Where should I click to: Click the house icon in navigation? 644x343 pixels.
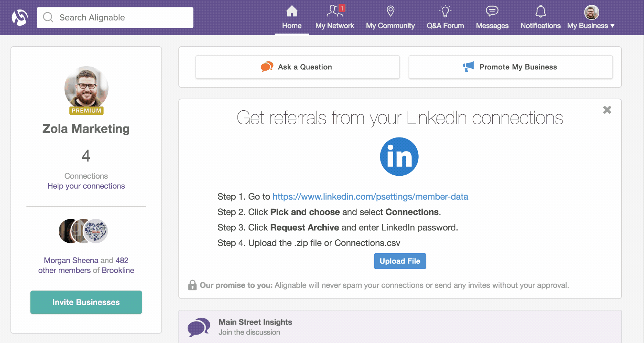tap(292, 11)
